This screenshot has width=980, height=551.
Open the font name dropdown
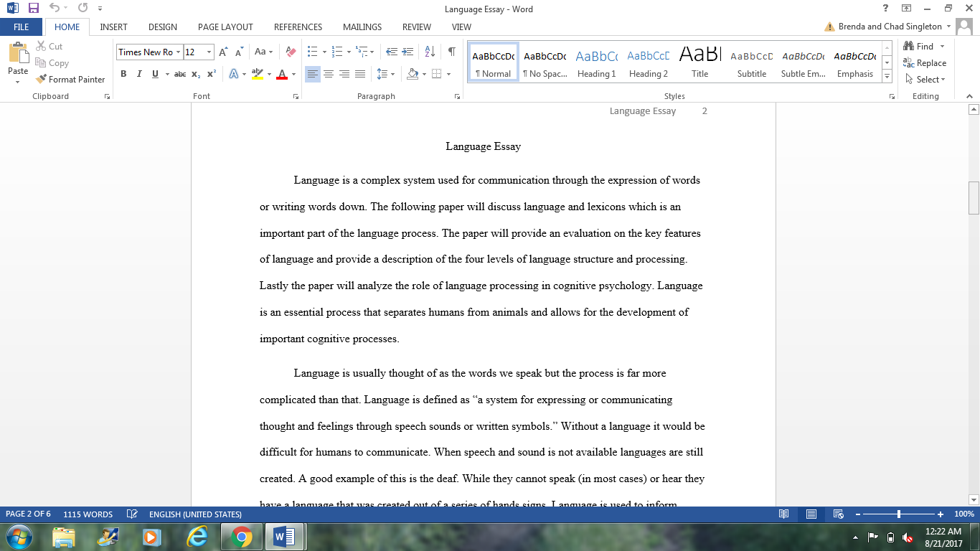coord(178,52)
